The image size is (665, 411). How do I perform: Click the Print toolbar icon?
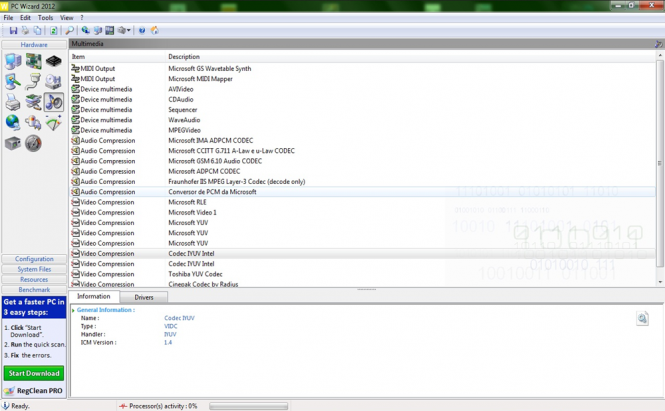(x=25, y=30)
